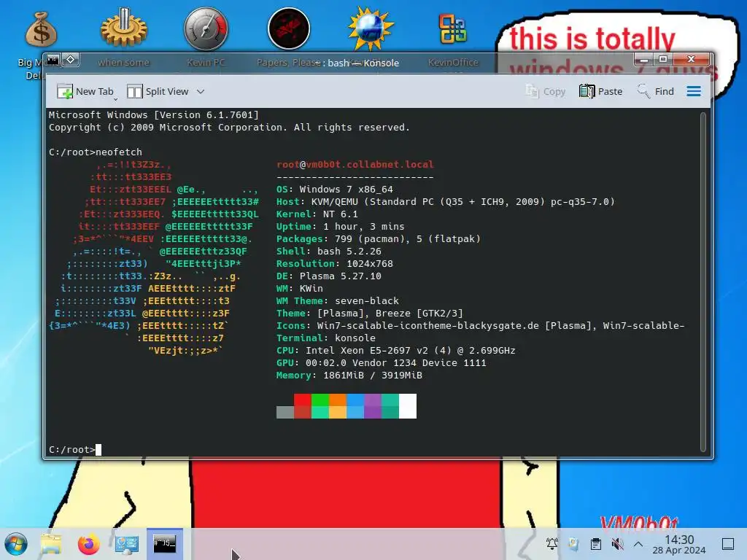
Task: Open the clipboard tray icon
Action: pyautogui.click(x=595, y=544)
